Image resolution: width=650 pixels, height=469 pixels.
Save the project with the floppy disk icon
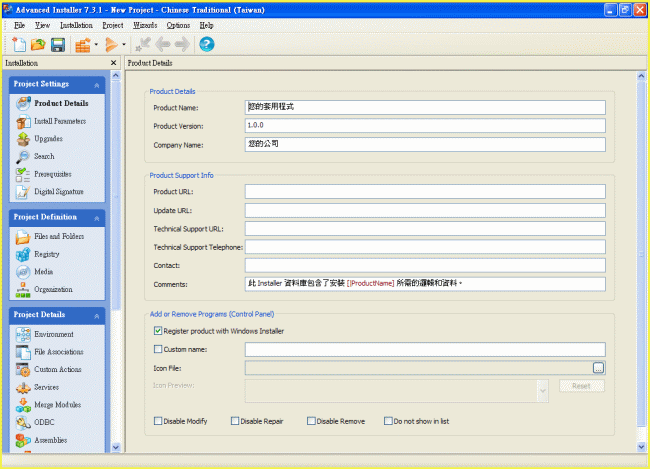[x=57, y=45]
